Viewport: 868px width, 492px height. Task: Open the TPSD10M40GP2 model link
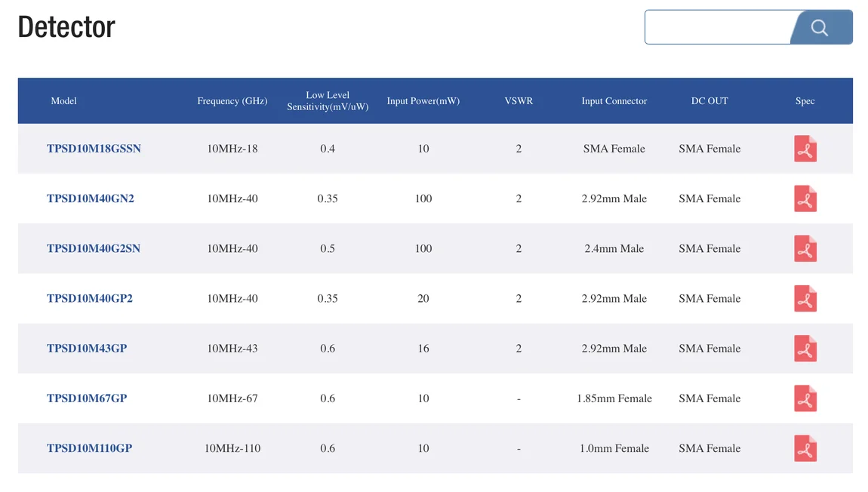[89, 298]
